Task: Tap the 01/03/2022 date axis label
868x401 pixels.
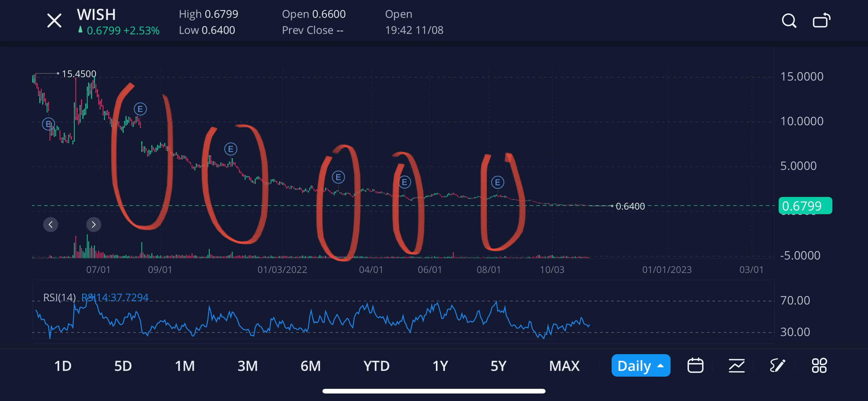Action: [x=282, y=269]
